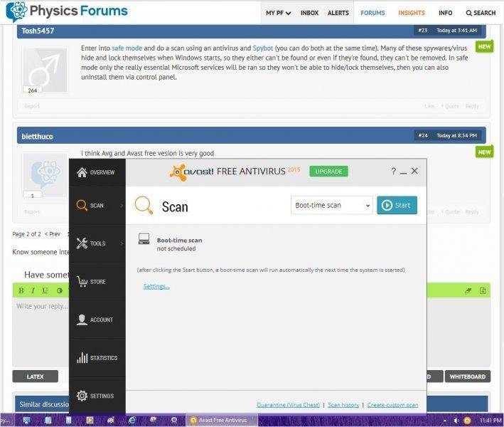Click the Avast logo in title bar

coord(191,172)
